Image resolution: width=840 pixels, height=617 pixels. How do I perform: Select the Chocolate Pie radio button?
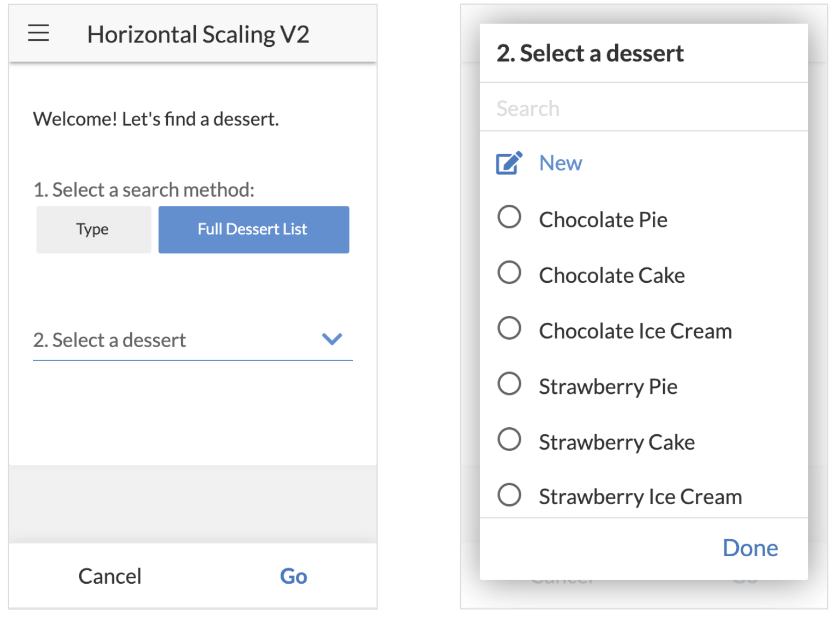pyautogui.click(x=509, y=217)
